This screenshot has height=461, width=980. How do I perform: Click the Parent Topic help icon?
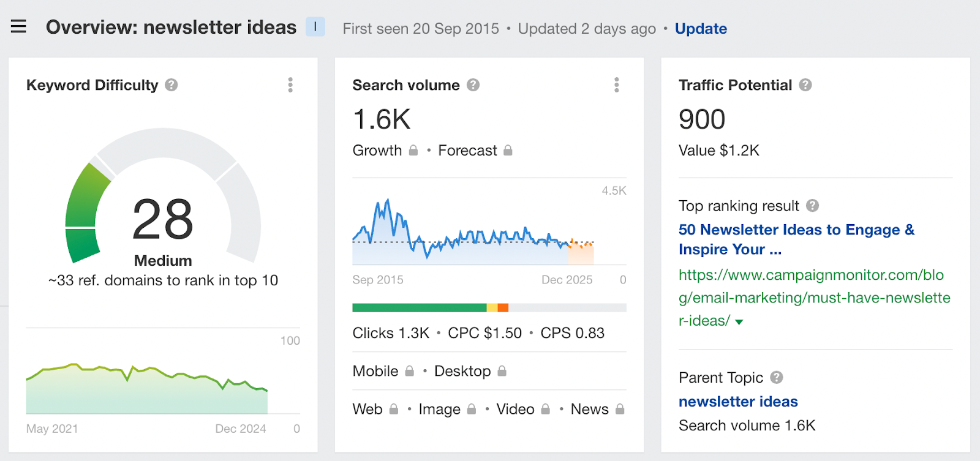pos(777,377)
